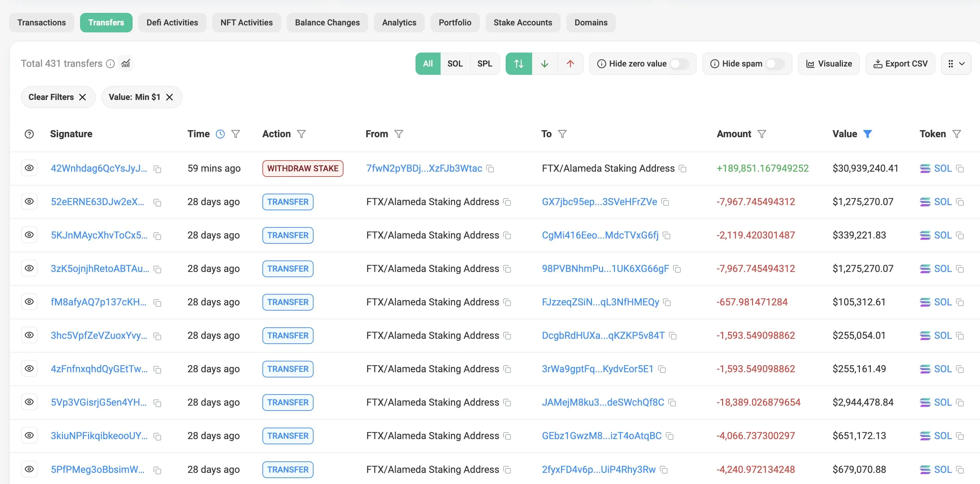Open the blue Value column filter
The image size is (980, 484).
point(867,134)
